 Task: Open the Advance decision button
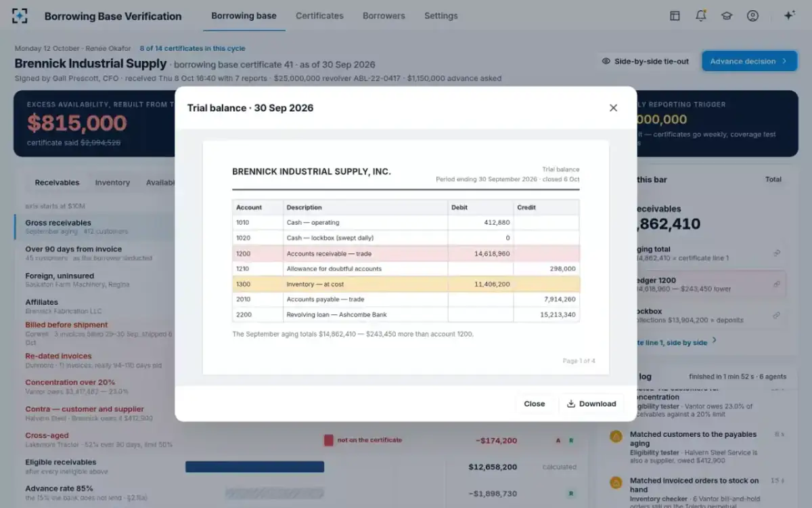(x=748, y=61)
